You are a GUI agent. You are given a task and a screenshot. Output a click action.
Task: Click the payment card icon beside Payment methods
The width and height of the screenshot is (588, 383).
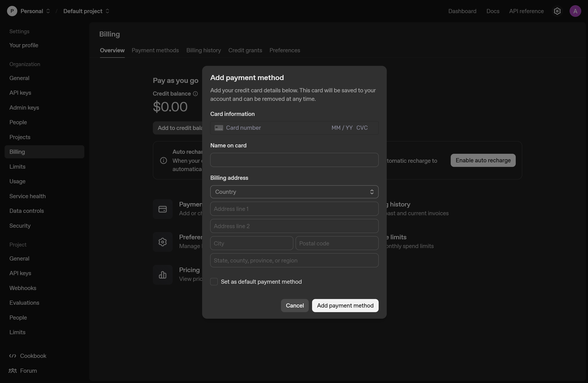point(162,209)
